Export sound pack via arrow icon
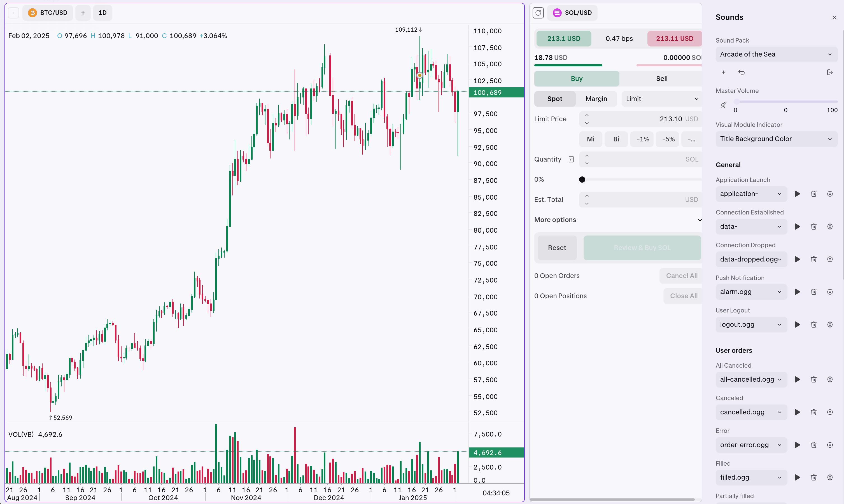Screen dimensions: 844x504 pos(830,72)
